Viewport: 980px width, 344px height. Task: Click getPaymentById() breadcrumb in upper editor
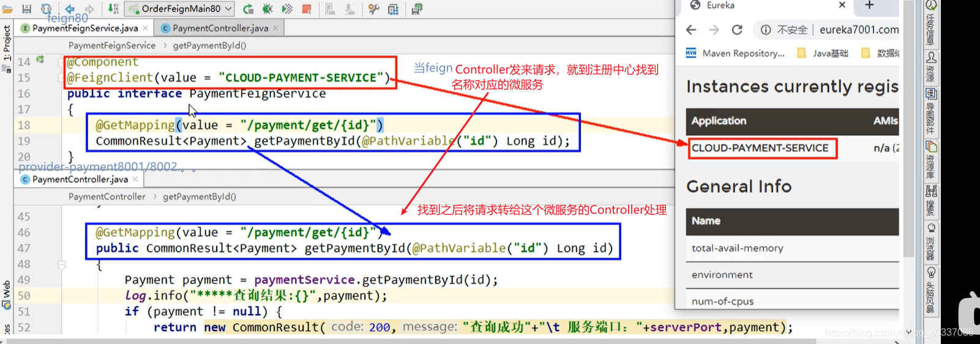pyautogui.click(x=209, y=45)
